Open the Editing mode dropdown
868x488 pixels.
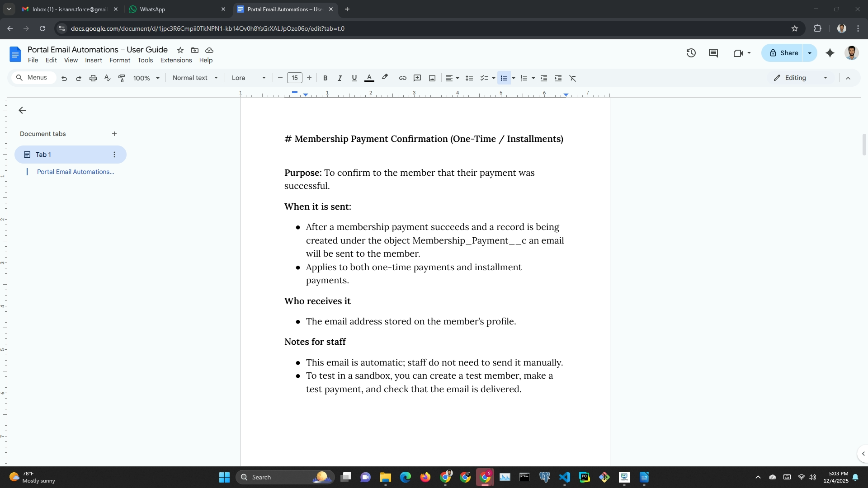pos(800,78)
